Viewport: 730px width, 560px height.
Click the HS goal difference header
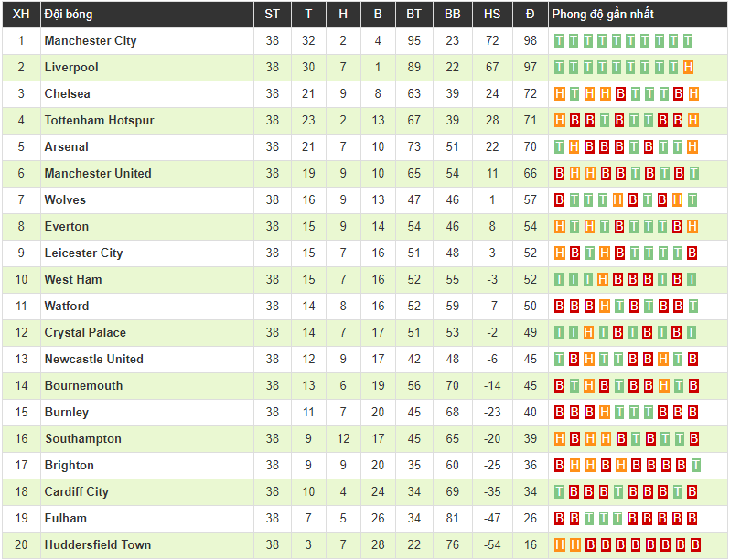(492, 15)
